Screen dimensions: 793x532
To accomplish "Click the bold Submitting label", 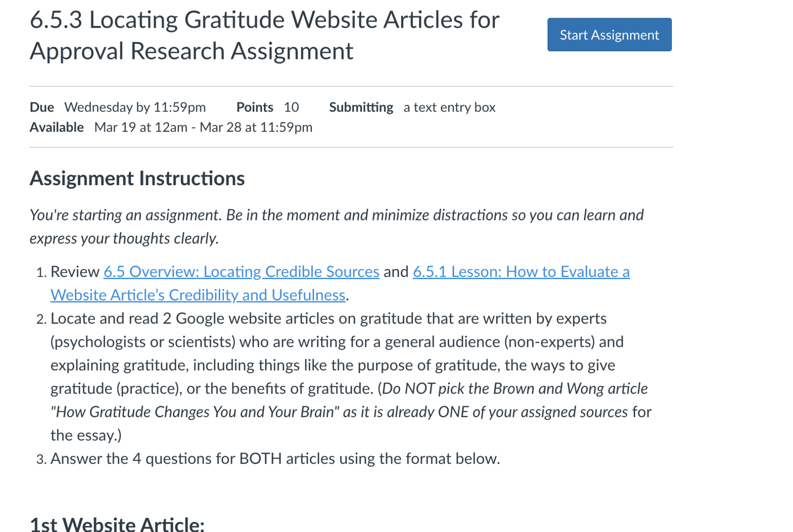I will point(361,107).
